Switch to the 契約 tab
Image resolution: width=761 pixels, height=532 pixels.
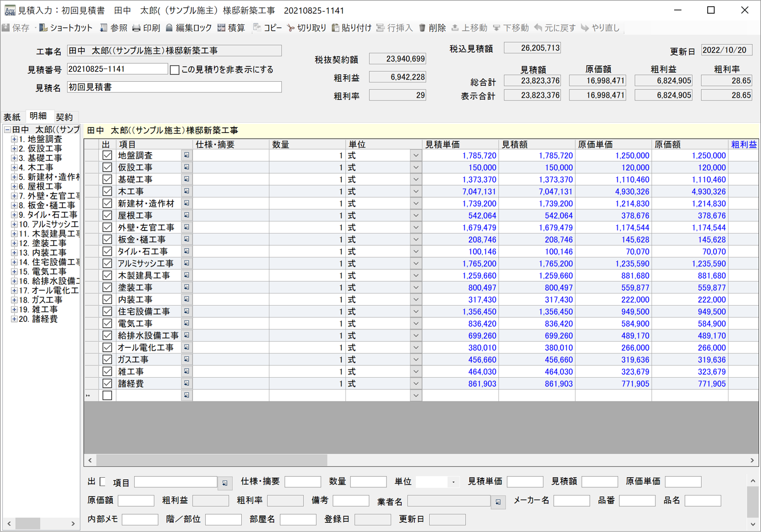tap(65, 117)
